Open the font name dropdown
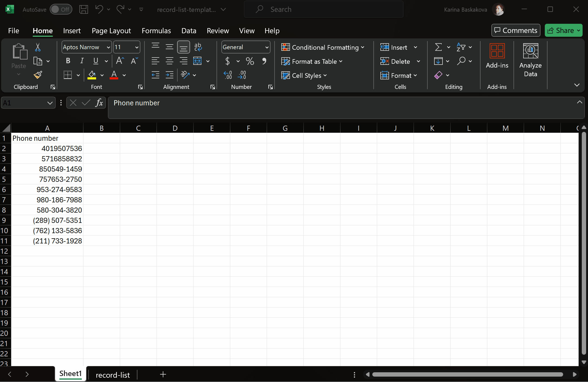This screenshot has height=382, width=588. point(108,47)
